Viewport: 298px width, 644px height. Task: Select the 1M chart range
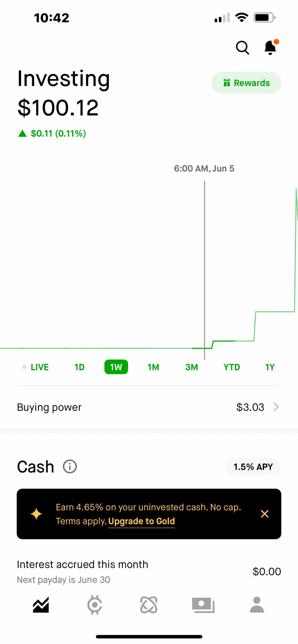(x=153, y=367)
